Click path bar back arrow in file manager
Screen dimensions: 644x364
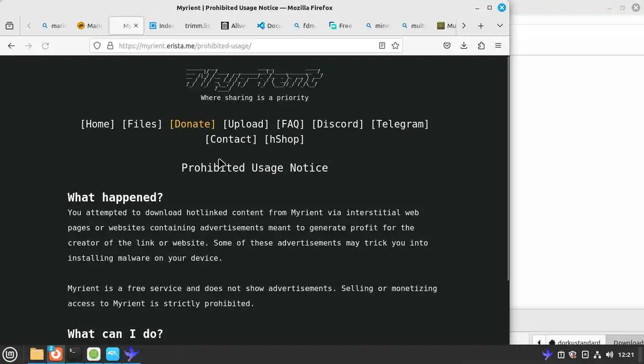click(x=538, y=342)
